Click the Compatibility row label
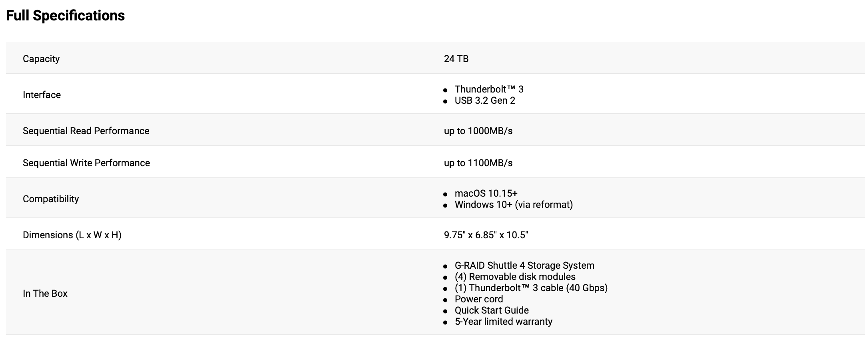868x338 pixels. 51,199
